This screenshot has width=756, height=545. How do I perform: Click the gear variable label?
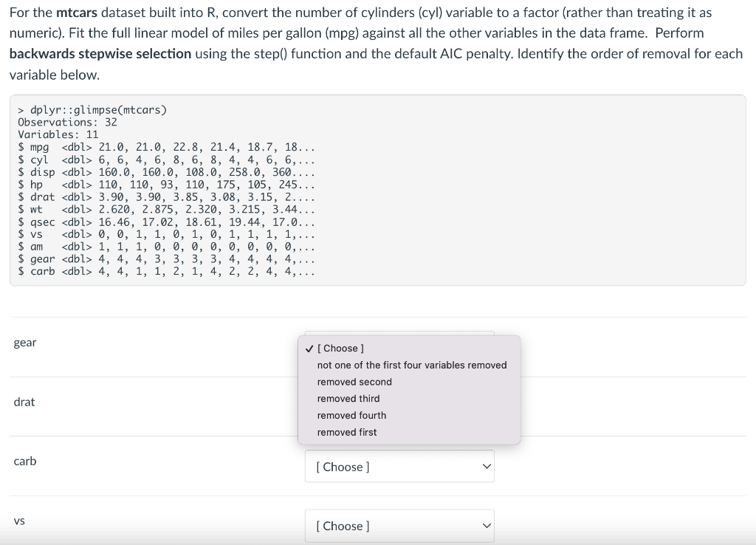tap(25, 343)
